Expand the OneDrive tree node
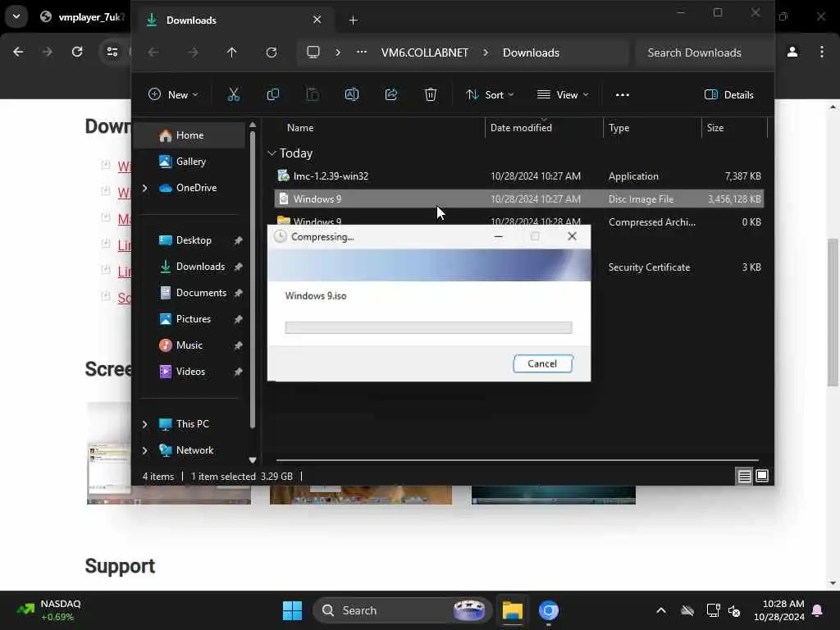Screen dimensions: 840x630 (144, 188)
